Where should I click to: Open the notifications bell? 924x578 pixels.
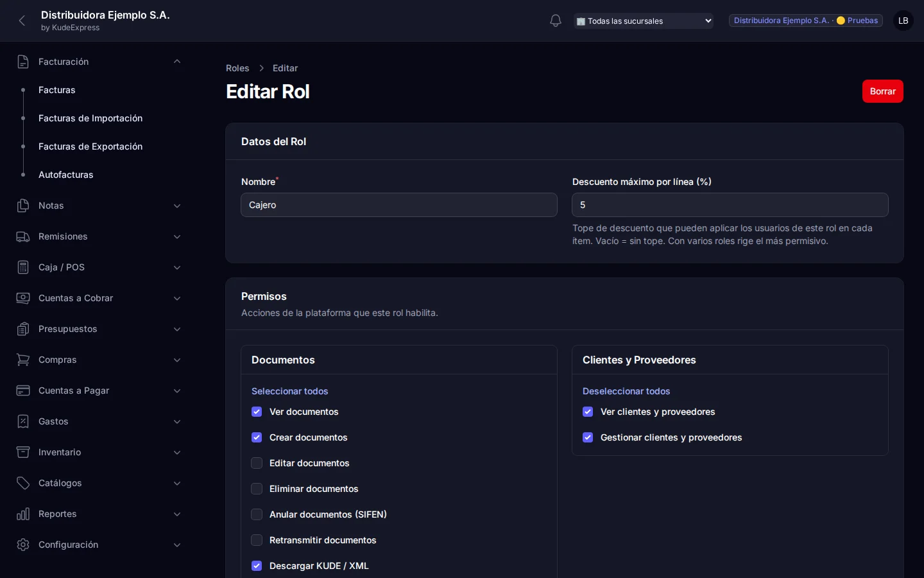(x=556, y=21)
